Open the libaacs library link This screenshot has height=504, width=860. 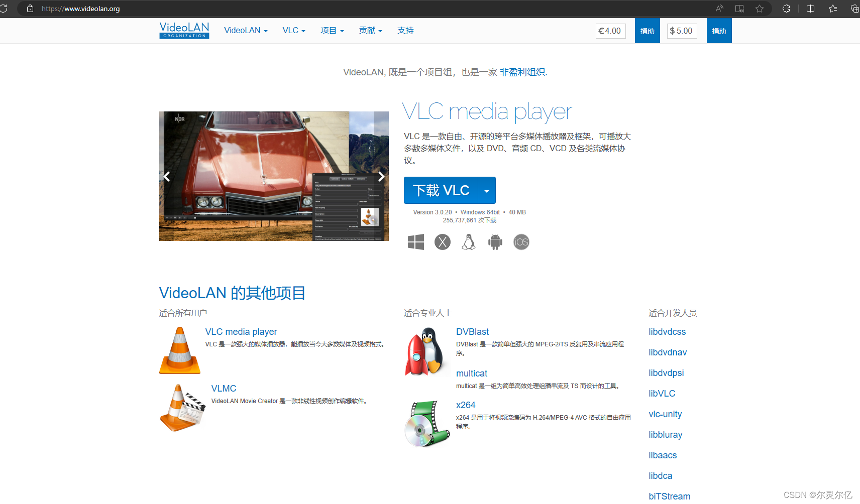[x=663, y=455]
